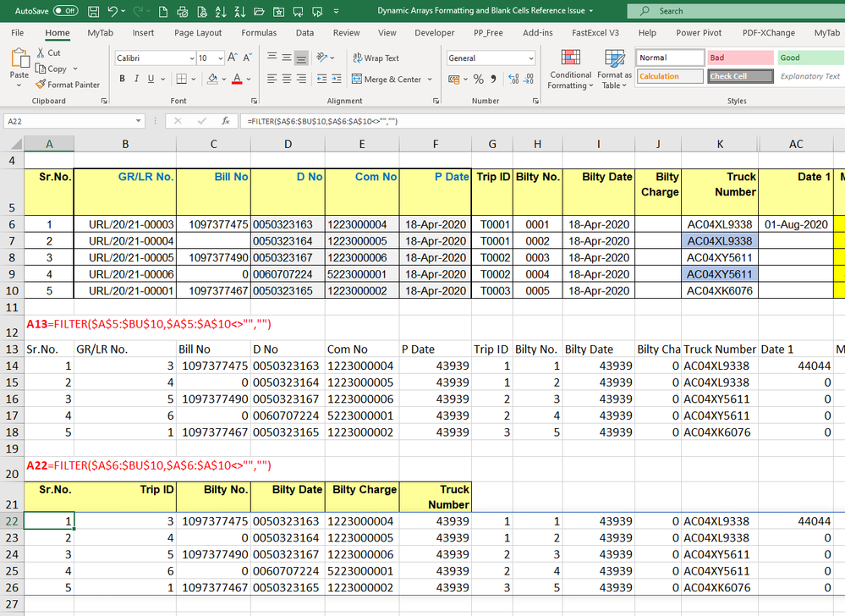The image size is (845, 616).
Task: Toggle Underline formatting
Action: [x=151, y=79]
